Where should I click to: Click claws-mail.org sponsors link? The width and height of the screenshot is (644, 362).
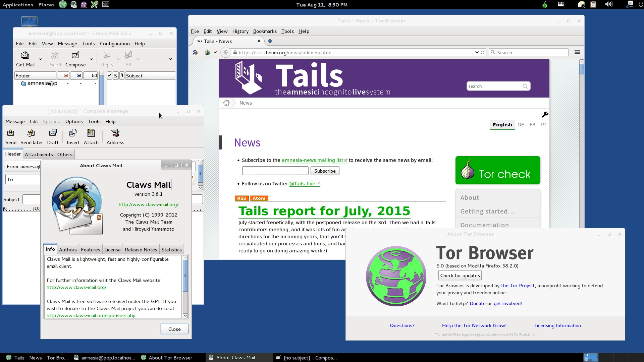pyautogui.click(x=91, y=315)
